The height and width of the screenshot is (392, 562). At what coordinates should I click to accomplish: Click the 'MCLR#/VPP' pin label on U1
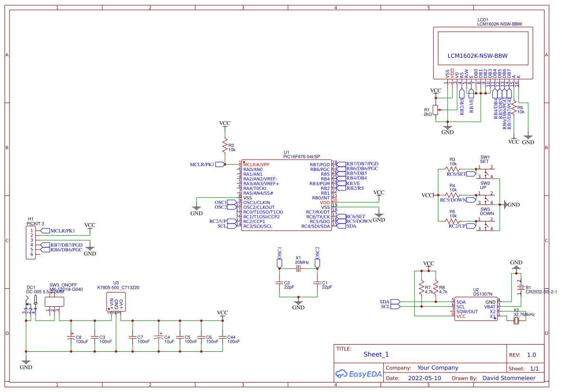tap(256, 165)
